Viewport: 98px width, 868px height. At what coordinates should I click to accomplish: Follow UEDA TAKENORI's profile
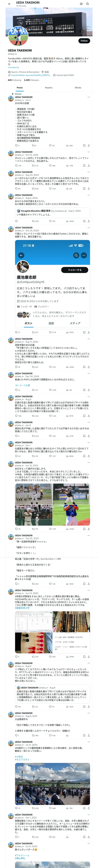click(x=84, y=41)
